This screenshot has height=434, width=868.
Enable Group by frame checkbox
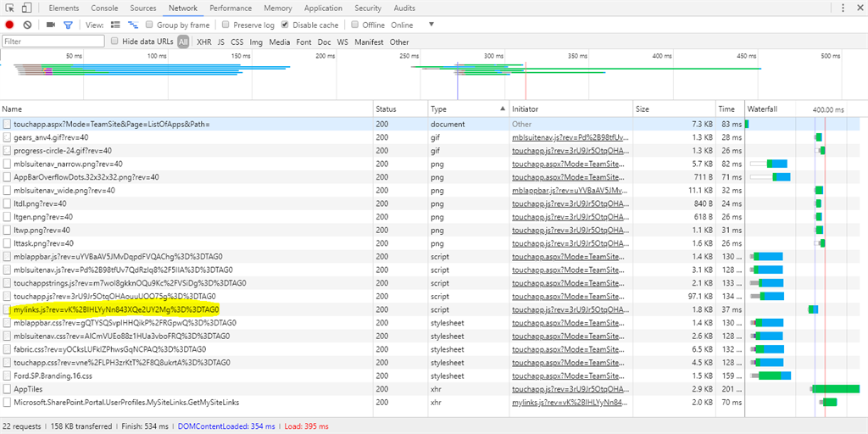[149, 25]
